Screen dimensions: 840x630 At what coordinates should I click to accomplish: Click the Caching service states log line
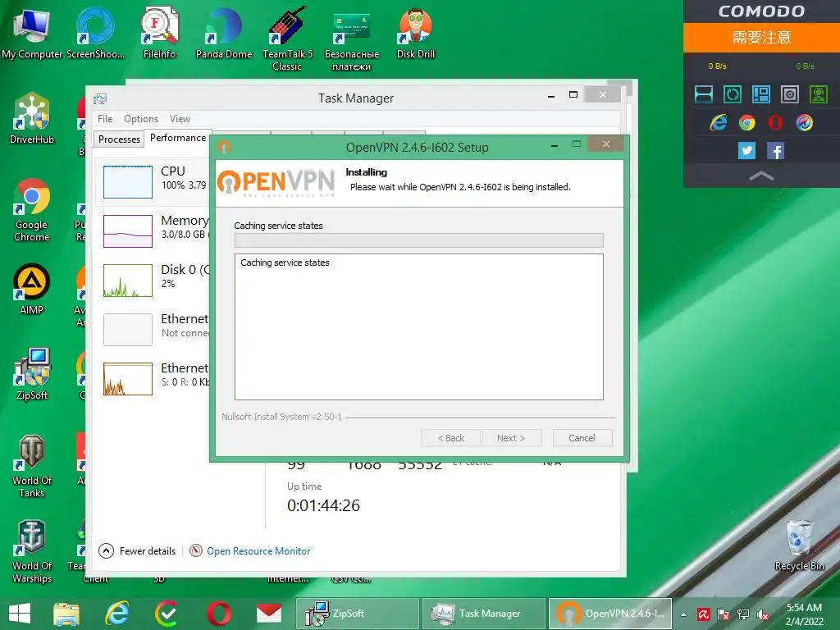[x=285, y=262]
